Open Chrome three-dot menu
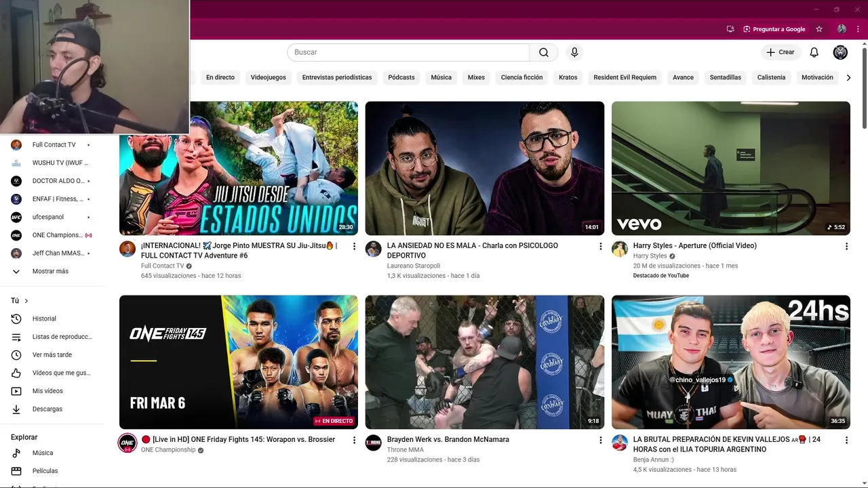868x488 pixels. coord(858,29)
